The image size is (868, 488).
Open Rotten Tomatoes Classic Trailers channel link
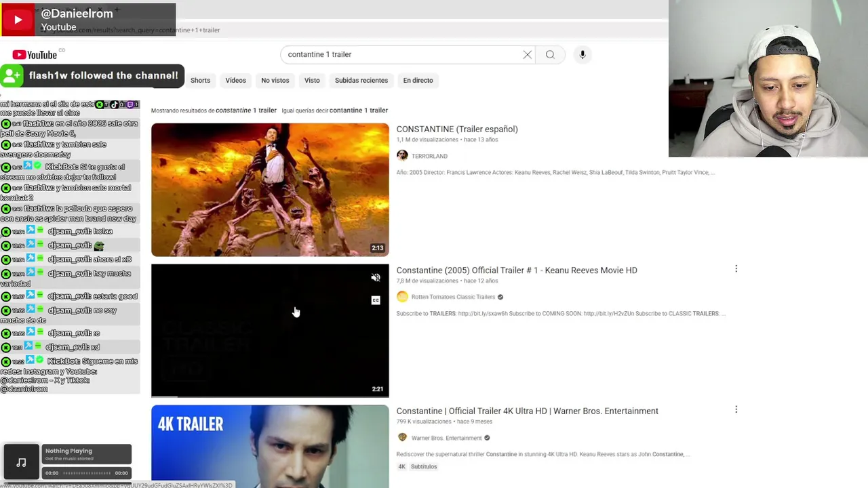click(453, 297)
